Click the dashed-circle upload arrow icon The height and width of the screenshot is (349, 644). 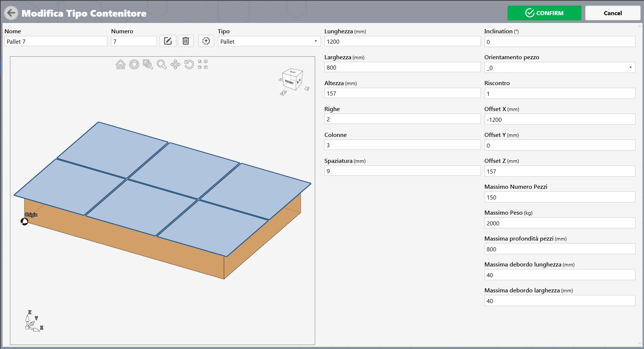click(x=206, y=41)
